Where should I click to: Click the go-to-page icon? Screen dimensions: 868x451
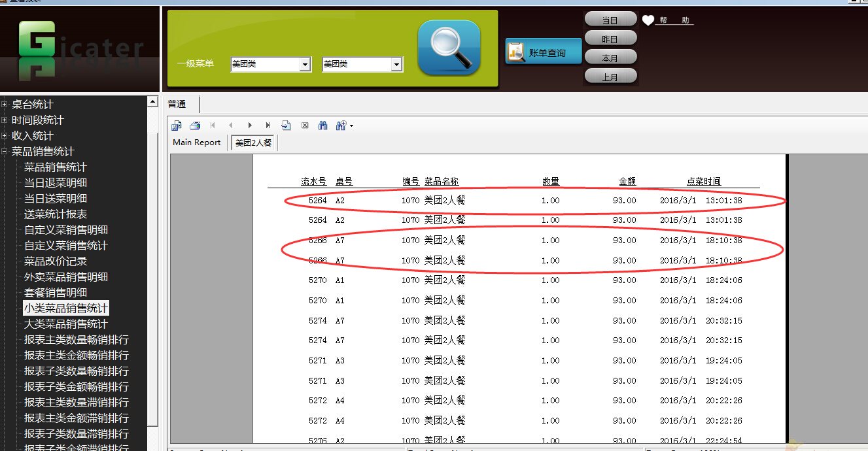(286, 125)
